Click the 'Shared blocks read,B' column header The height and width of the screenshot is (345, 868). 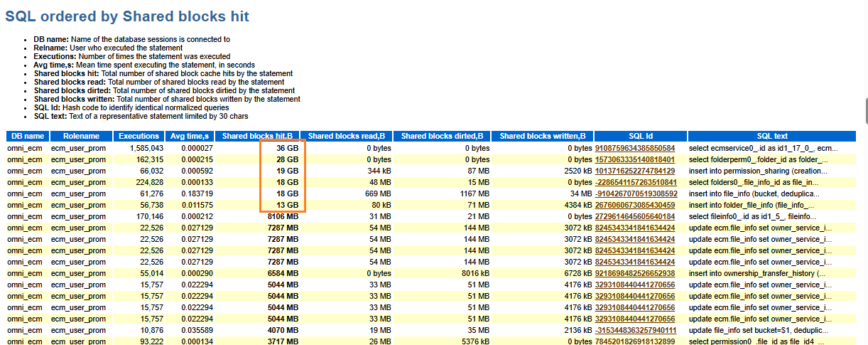point(347,136)
